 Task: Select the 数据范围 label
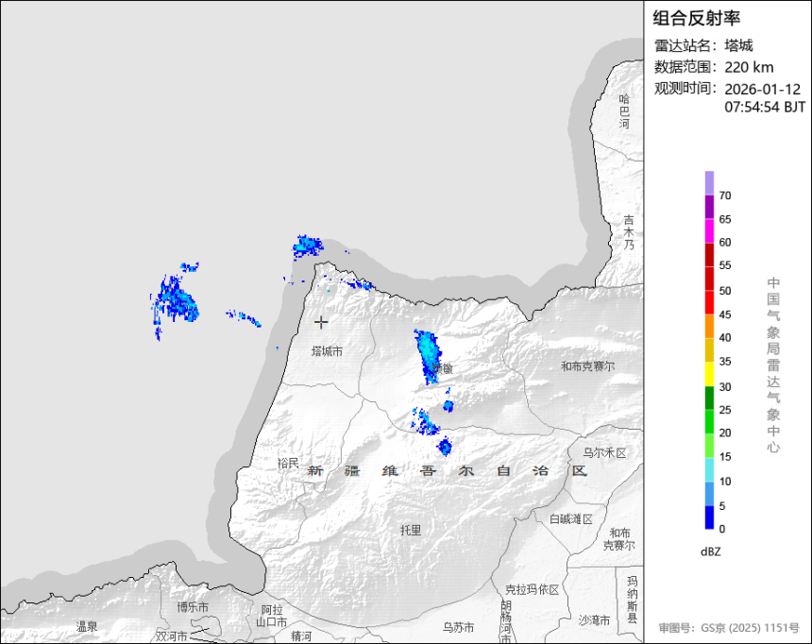pyautogui.click(x=686, y=67)
